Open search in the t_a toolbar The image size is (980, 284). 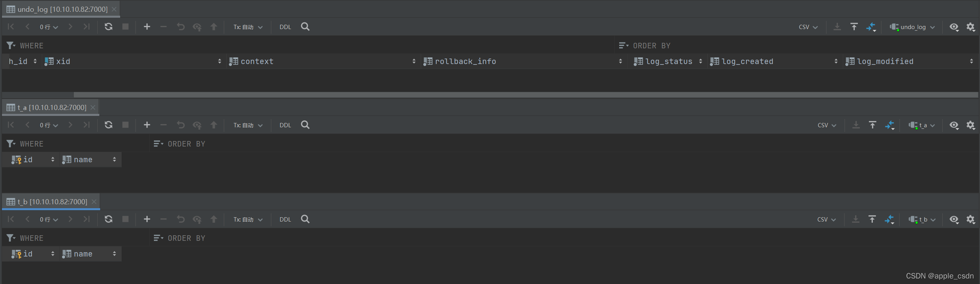(305, 125)
